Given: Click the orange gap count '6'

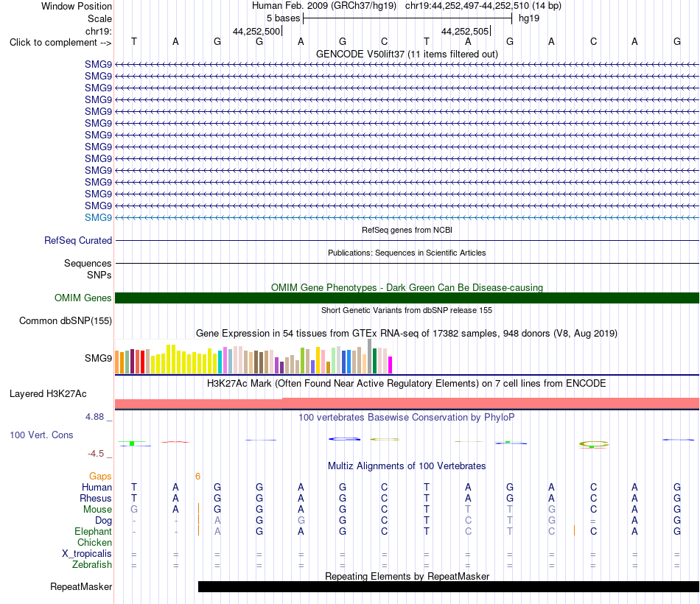Looking at the screenshot, I should click(197, 477).
